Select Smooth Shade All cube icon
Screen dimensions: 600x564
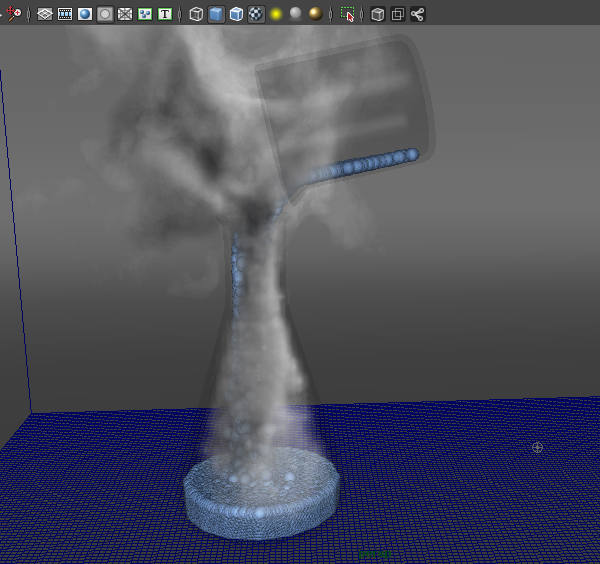pos(216,15)
